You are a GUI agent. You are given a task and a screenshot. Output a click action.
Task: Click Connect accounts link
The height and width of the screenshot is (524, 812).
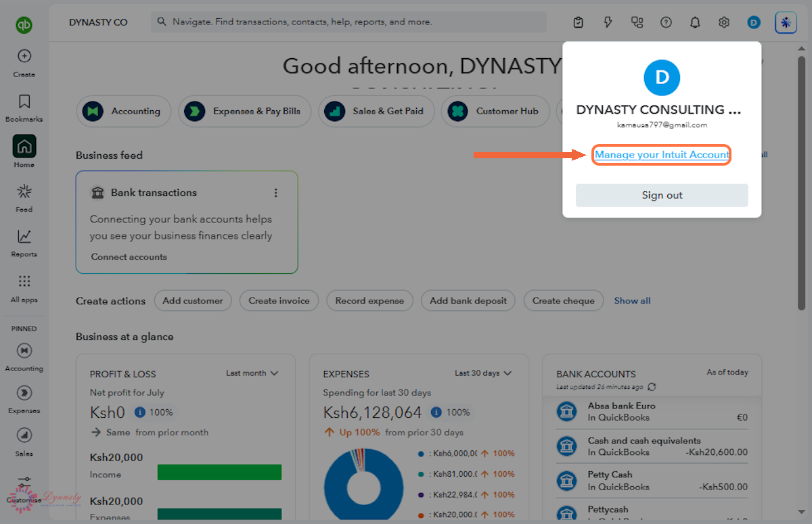tap(129, 257)
